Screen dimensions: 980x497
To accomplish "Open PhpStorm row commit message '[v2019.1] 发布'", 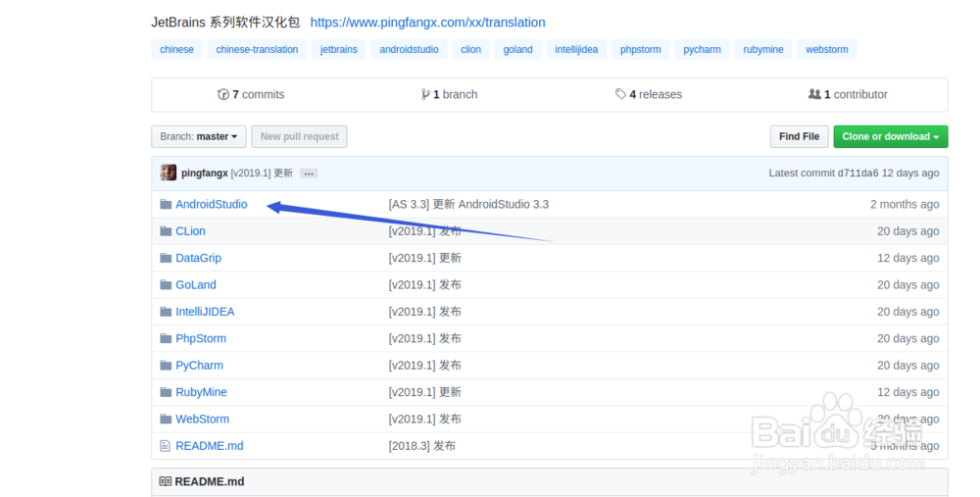I will coord(425,339).
